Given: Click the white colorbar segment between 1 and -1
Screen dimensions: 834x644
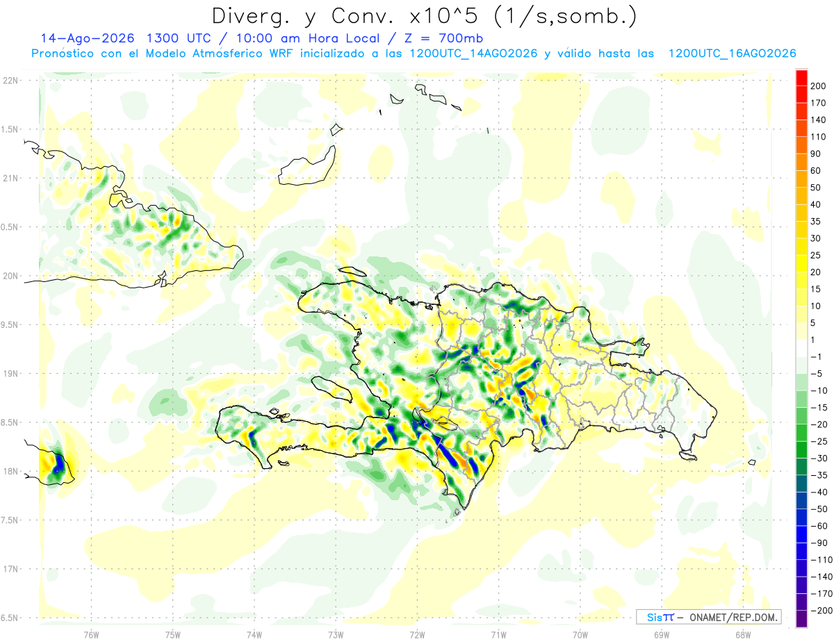Looking at the screenshot, I should pyautogui.click(x=801, y=348).
